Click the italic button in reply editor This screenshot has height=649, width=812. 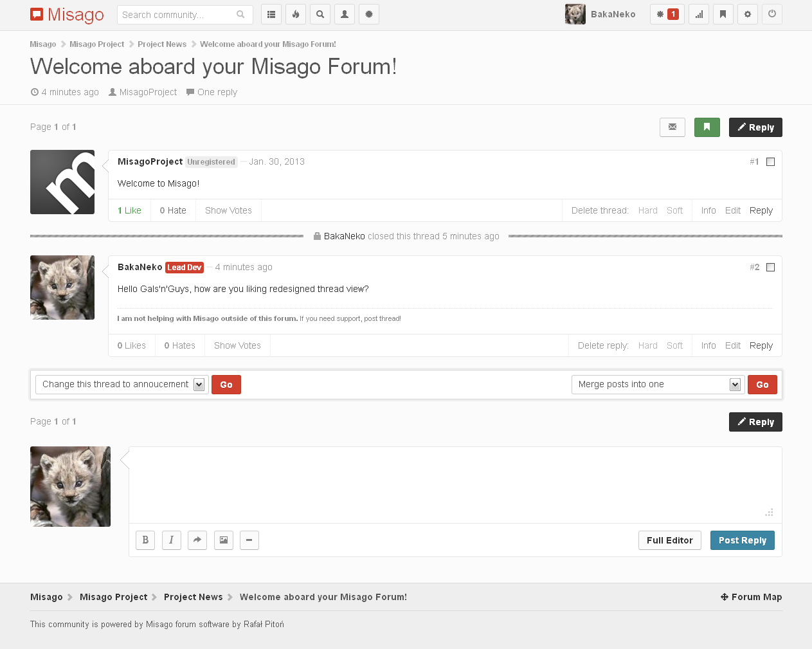tap(171, 540)
